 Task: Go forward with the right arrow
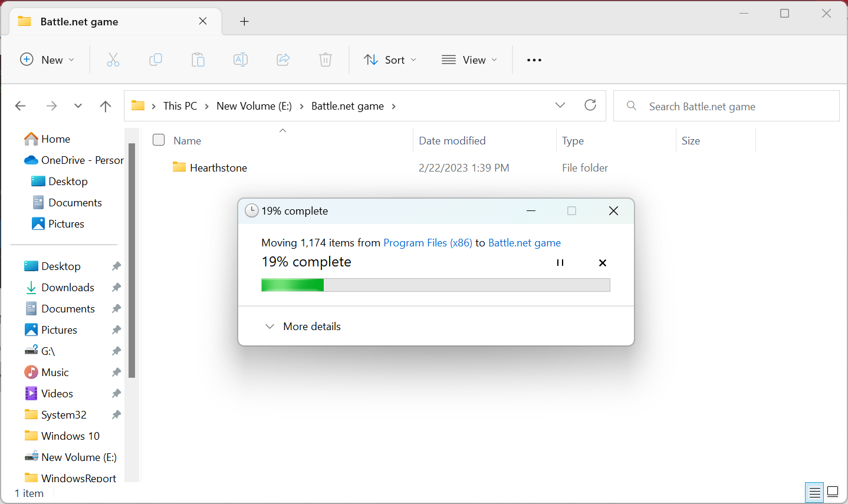pyautogui.click(x=52, y=106)
